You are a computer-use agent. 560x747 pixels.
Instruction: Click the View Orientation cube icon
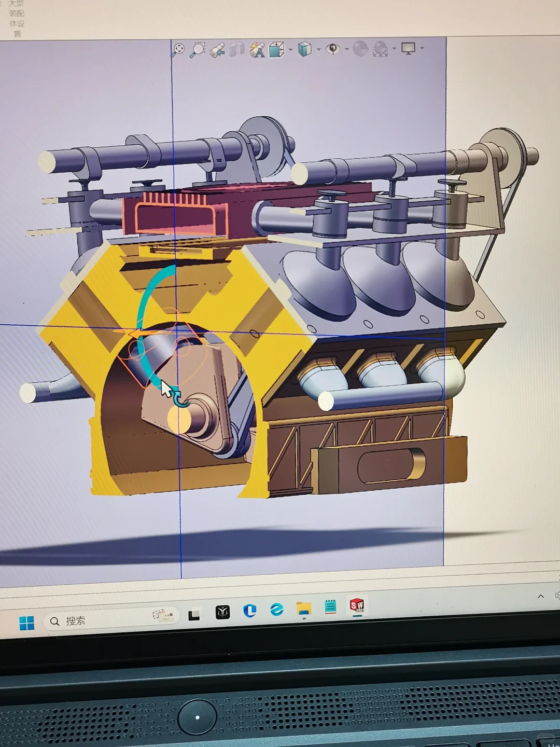click(276, 49)
